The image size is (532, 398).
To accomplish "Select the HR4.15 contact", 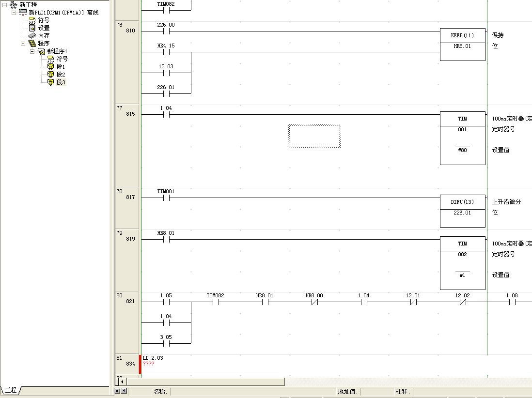I will click(x=166, y=52).
